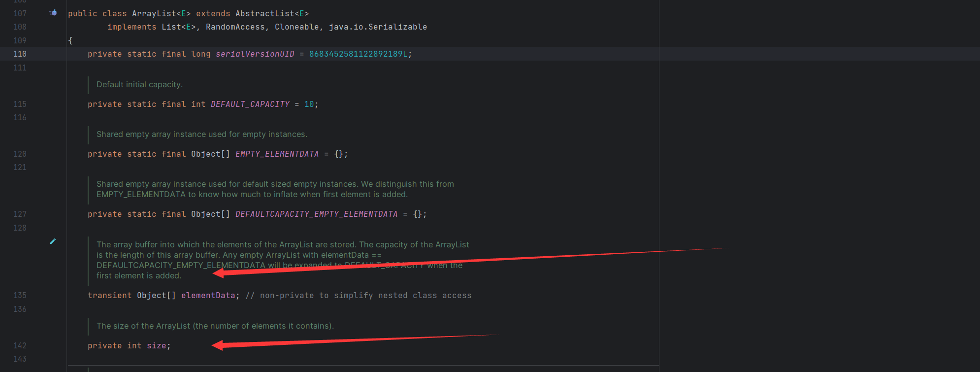Click the pencil icon to edit rendered doc comment

[x=53, y=241]
